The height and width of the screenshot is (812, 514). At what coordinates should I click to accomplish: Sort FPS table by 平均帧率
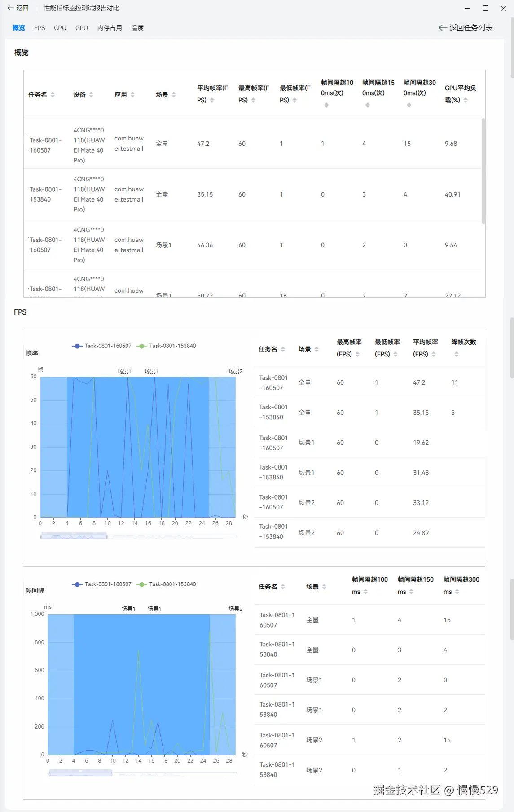pos(434,354)
